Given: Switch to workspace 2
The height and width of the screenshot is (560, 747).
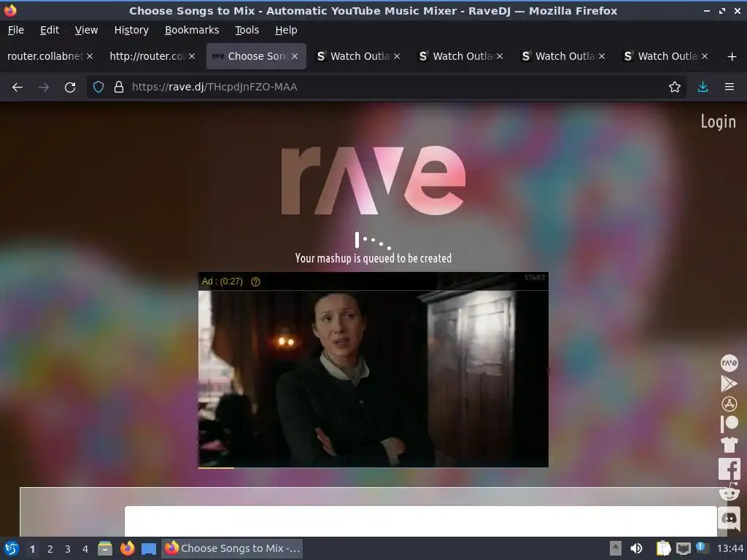Looking at the screenshot, I should 50,549.
